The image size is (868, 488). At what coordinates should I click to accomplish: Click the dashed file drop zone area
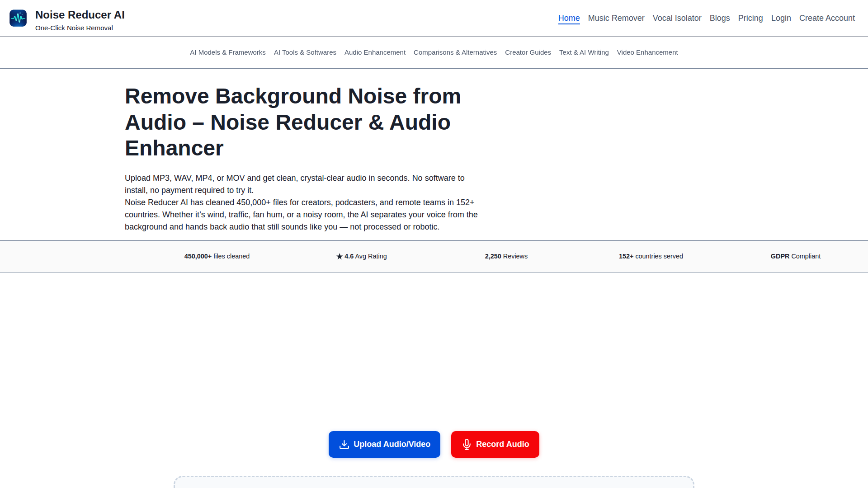434,482
